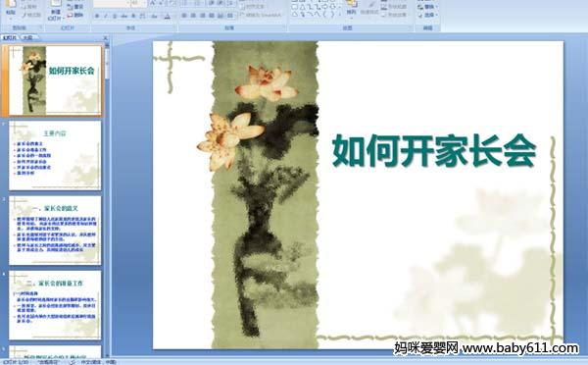
Task: Switch to the Slides (幻灯片) pane tab
Action: [10, 37]
